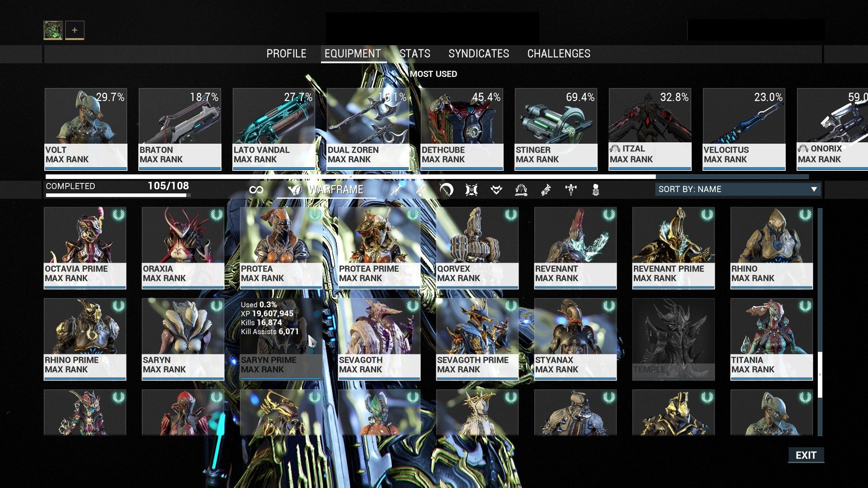Select the Melee weapons filter icon
Viewport: 868px width, 488px height.
tap(446, 190)
